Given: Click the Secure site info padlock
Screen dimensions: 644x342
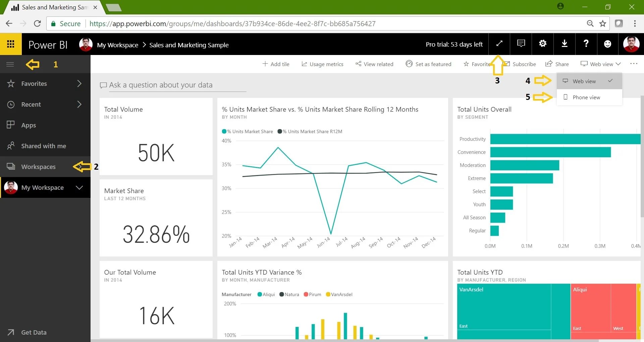Looking at the screenshot, I should pos(53,24).
